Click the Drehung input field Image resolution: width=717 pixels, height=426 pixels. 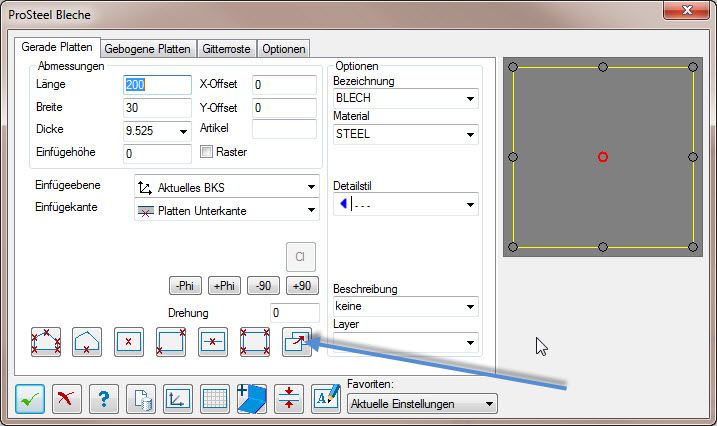295,313
